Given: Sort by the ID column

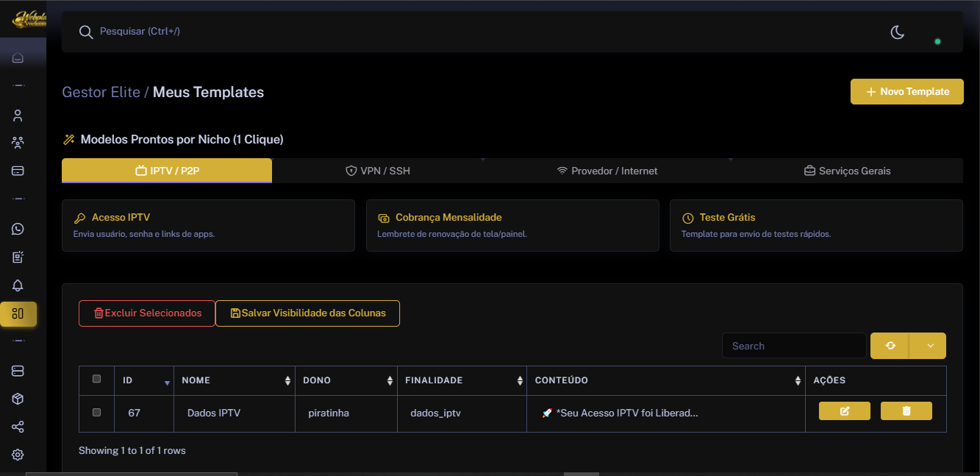Looking at the screenshot, I should pyautogui.click(x=144, y=380).
